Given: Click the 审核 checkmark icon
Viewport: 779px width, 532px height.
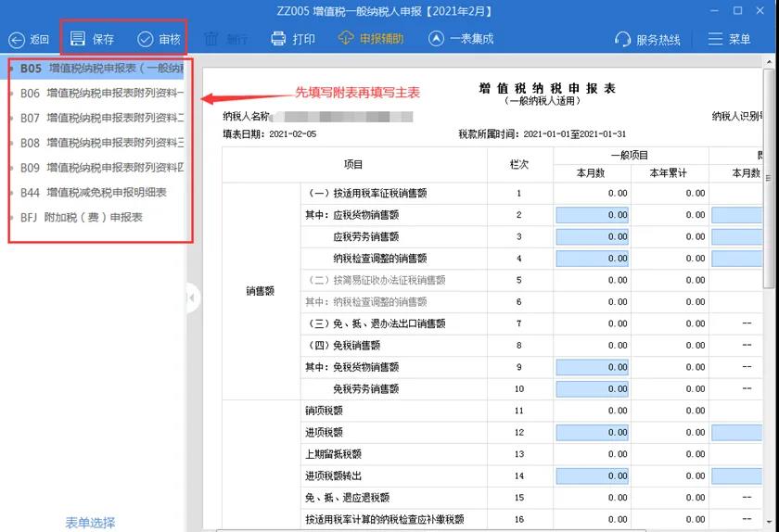Looking at the screenshot, I should tap(145, 39).
